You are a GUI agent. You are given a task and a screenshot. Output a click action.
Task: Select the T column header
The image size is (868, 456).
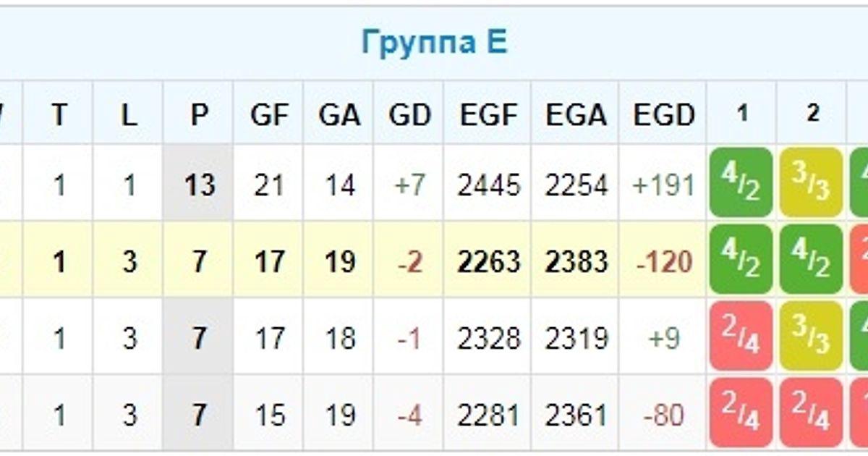[x=59, y=114]
